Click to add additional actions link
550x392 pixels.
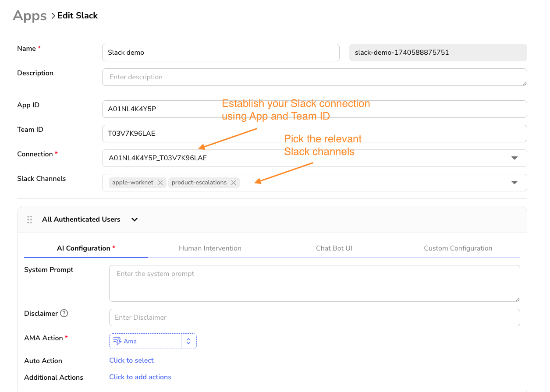click(140, 377)
